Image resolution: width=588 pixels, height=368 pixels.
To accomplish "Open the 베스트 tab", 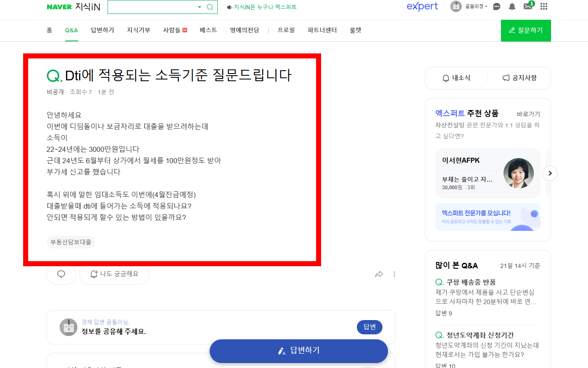I will point(208,30).
